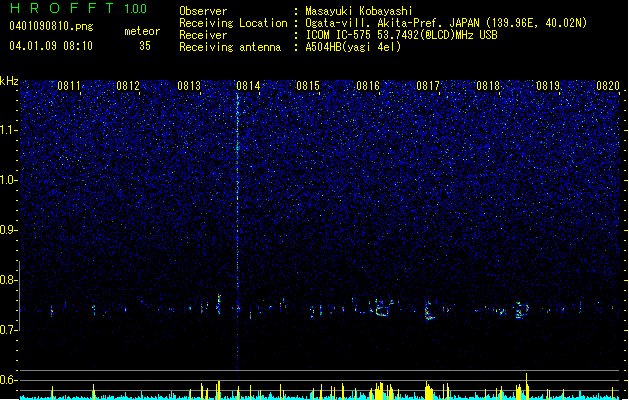This screenshot has height=400, width=629.
Task: Click the date stamp 04.01.09 08:10
Action: [x=51, y=46]
